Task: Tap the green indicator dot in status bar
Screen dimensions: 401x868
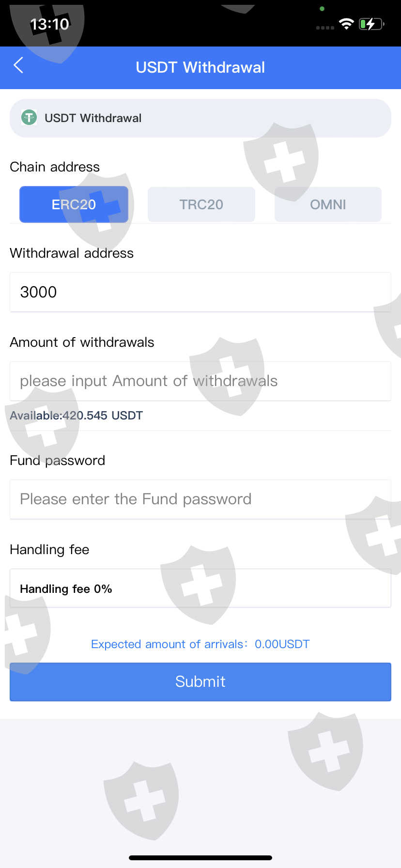Action: tap(322, 9)
